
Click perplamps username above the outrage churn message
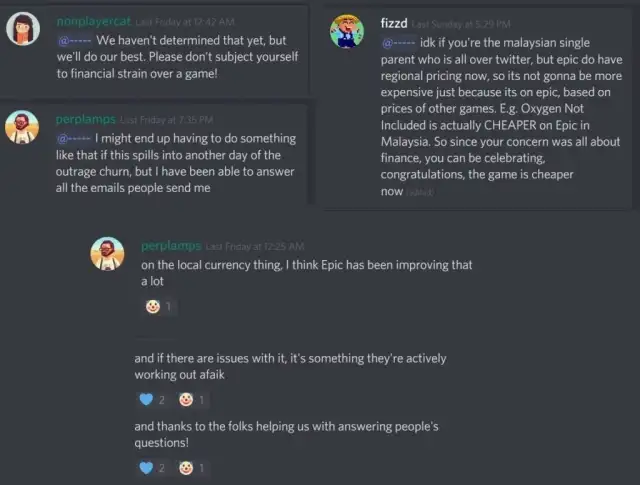pos(85,119)
